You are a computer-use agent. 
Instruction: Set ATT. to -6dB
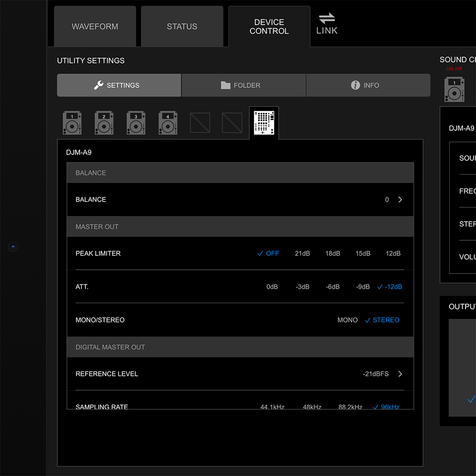click(333, 287)
